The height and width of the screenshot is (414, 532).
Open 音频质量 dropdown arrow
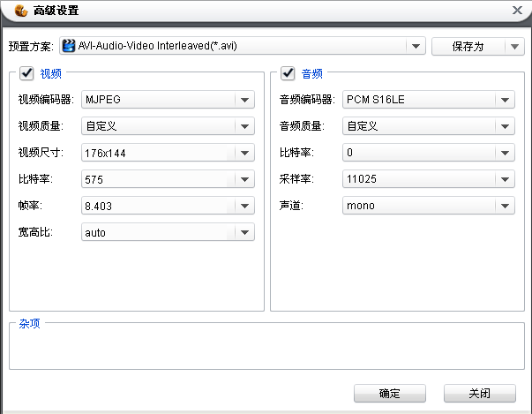(x=505, y=126)
